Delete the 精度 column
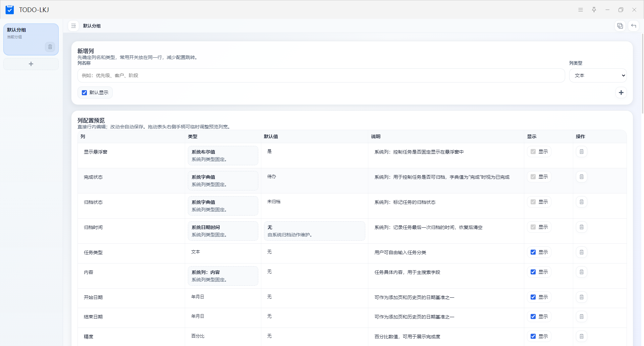 tap(582, 336)
